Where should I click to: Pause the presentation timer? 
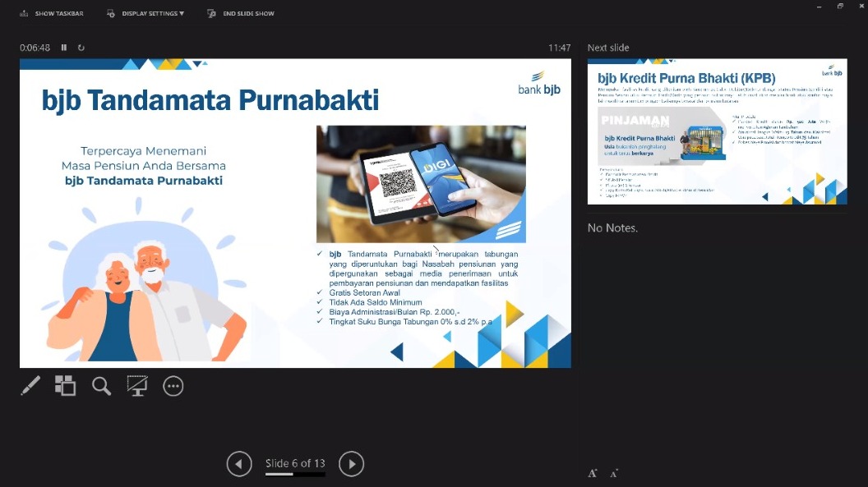pos(64,48)
